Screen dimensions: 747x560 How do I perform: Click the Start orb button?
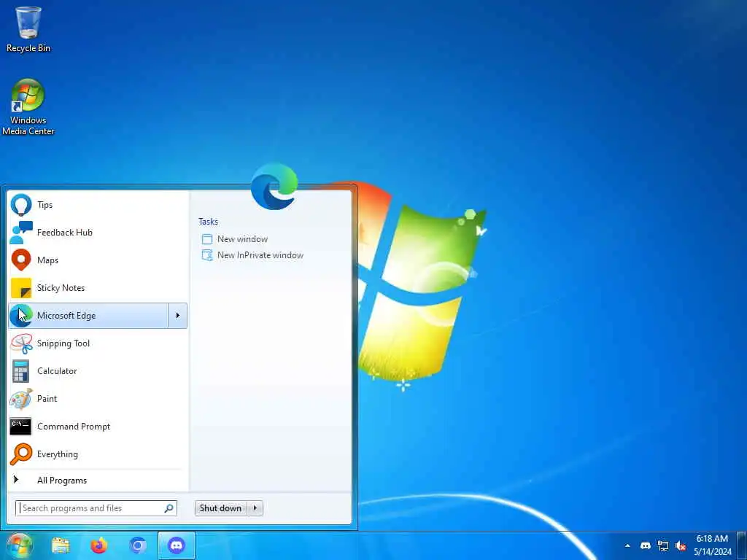pyautogui.click(x=19, y=545)
